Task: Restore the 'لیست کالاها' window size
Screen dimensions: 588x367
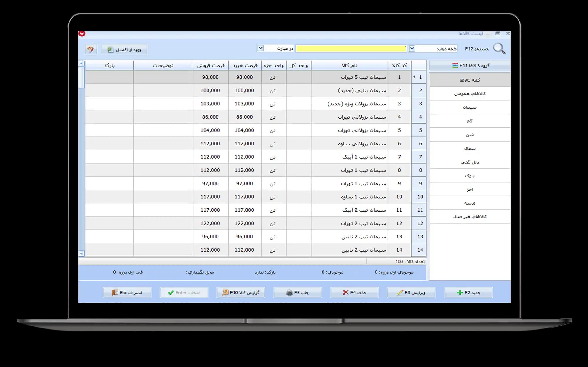Action: [x=498, y=34]
